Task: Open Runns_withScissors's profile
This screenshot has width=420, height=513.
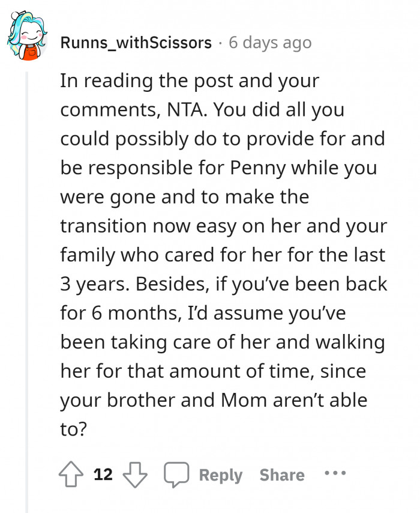Action: [135, 42]
